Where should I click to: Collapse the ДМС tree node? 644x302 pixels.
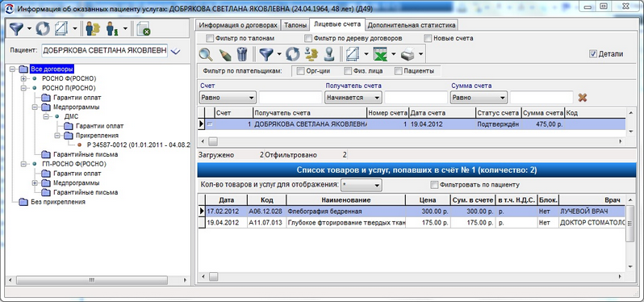tap(46, 117)
